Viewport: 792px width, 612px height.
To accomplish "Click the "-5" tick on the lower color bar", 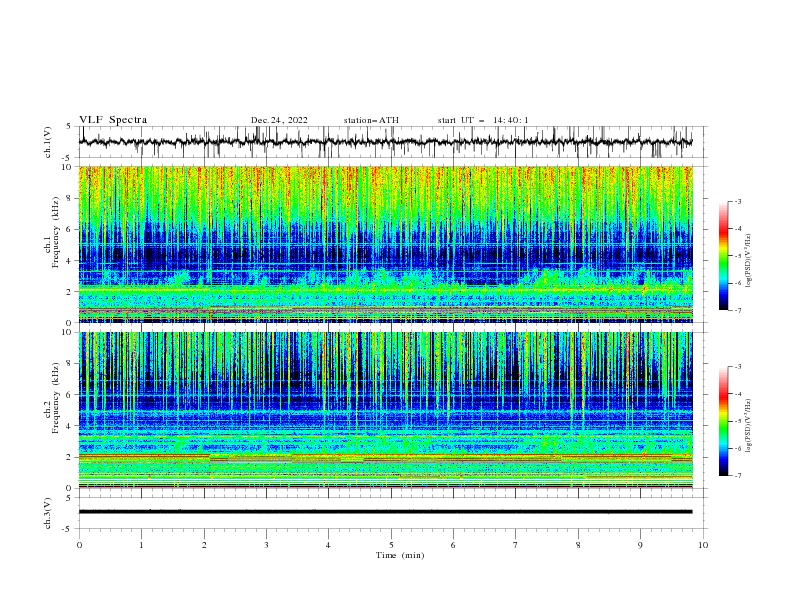I will tap(737, 421).
